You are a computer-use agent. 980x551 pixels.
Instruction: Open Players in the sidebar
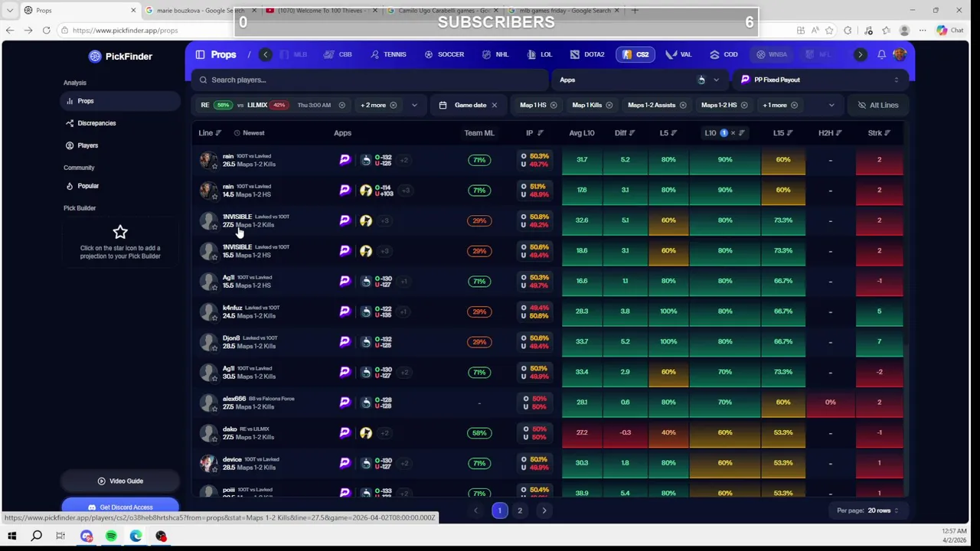tap(120, 145)
